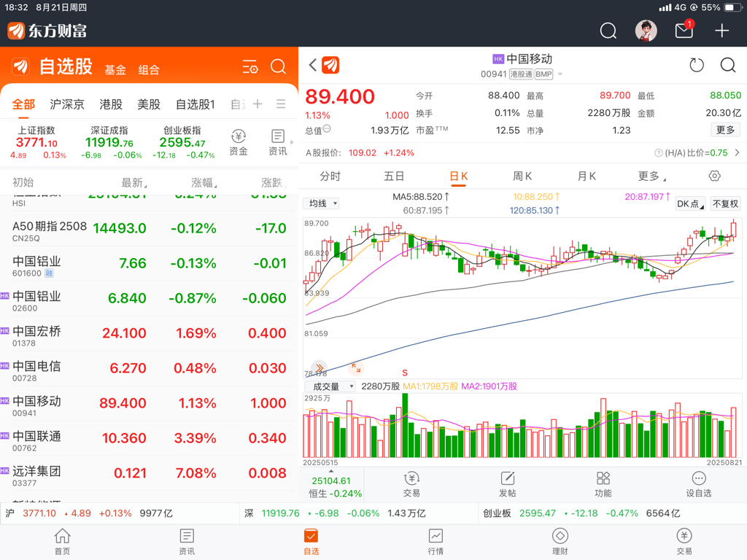This screenshot has height=560, width=747.
Task: Open 资金 capital flow icon
Action: tap(239, 142)
